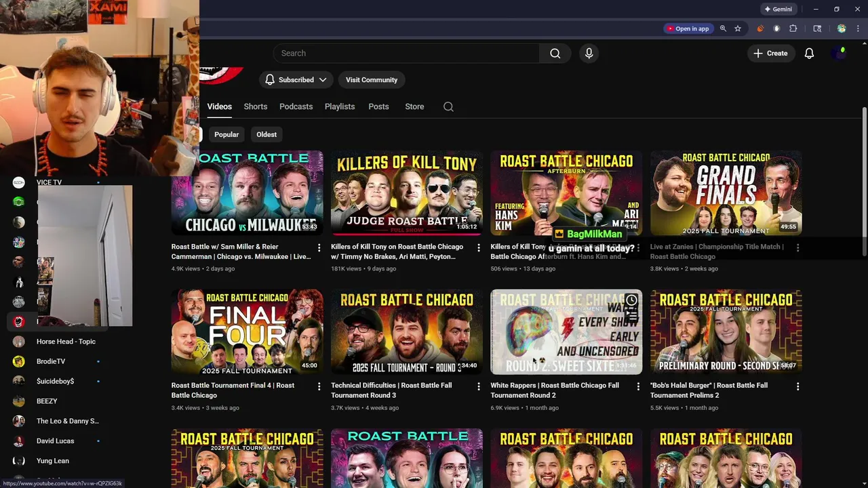
Task: Open The Leo & Danny S... subscription
Action: (x=67, y=421)
